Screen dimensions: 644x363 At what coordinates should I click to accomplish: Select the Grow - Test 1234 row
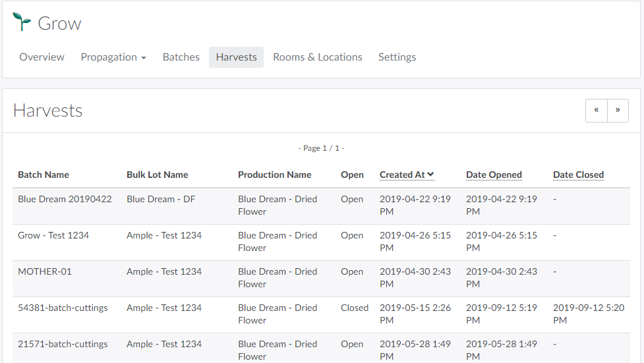coord(53,235)
